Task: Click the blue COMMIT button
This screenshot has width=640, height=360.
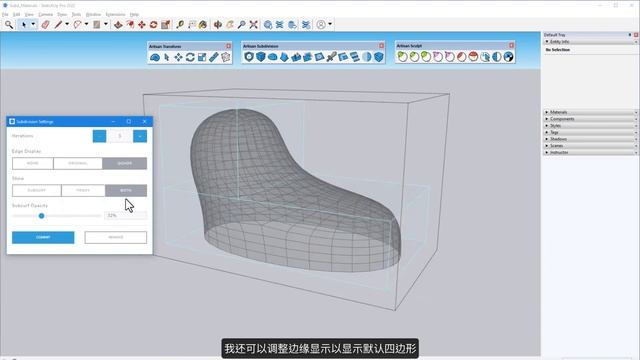Action: point(43,238)
